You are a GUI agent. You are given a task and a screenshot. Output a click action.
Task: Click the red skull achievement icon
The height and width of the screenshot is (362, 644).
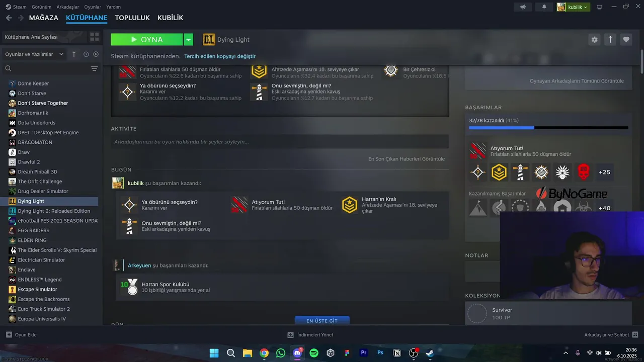tap(584, 172)
